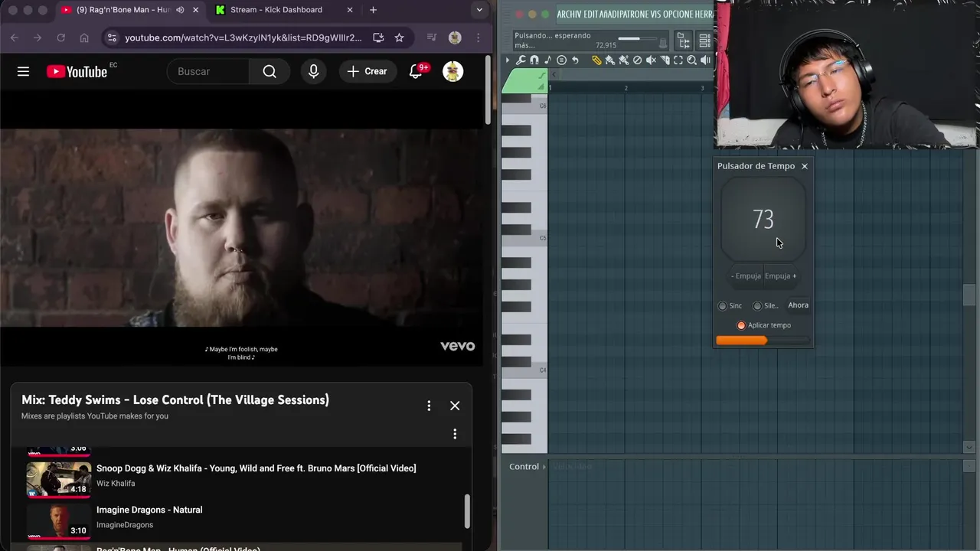The image size is (980, 551).
Task: Click the Ahora button in tempo tapper
Action: tap(798, 305)
